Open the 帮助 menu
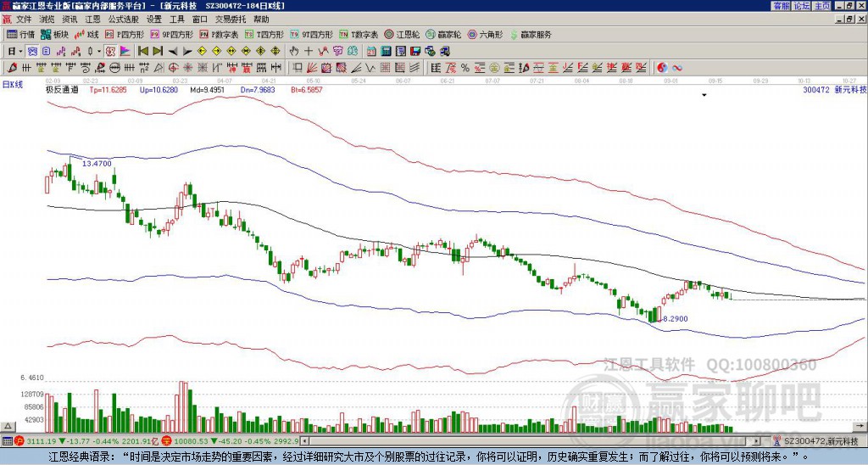 coord(261,20)
